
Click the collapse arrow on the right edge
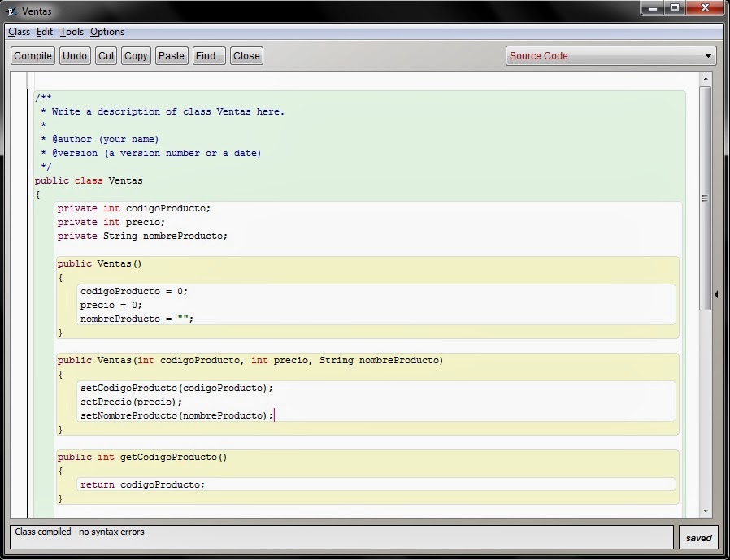(716, 294)
